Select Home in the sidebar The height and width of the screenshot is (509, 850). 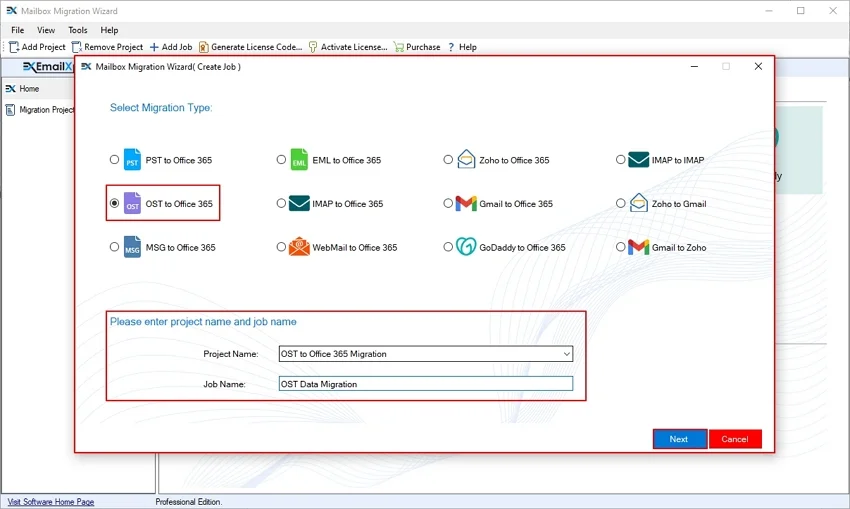[29, 88]
